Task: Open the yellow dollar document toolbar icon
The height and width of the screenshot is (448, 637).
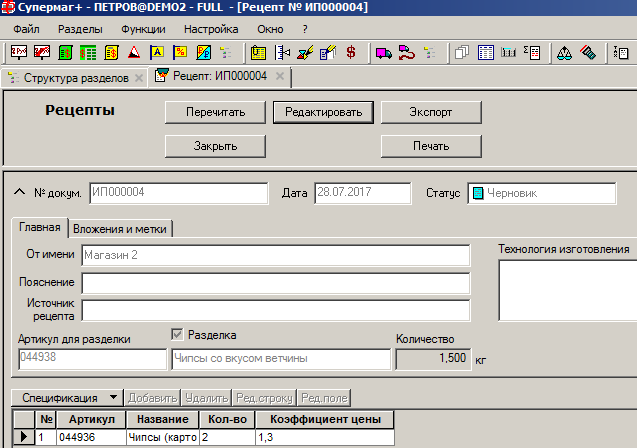Action: point(111,52)
